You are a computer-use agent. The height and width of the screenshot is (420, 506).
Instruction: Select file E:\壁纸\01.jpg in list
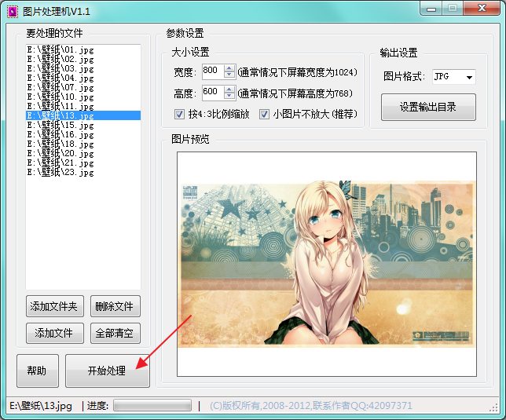coord(83,50)
